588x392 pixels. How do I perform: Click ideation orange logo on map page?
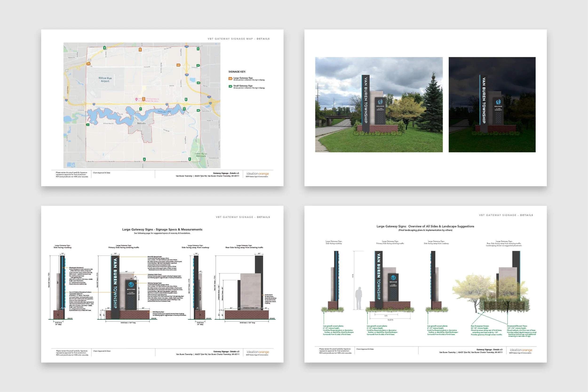tap(258, 174)
